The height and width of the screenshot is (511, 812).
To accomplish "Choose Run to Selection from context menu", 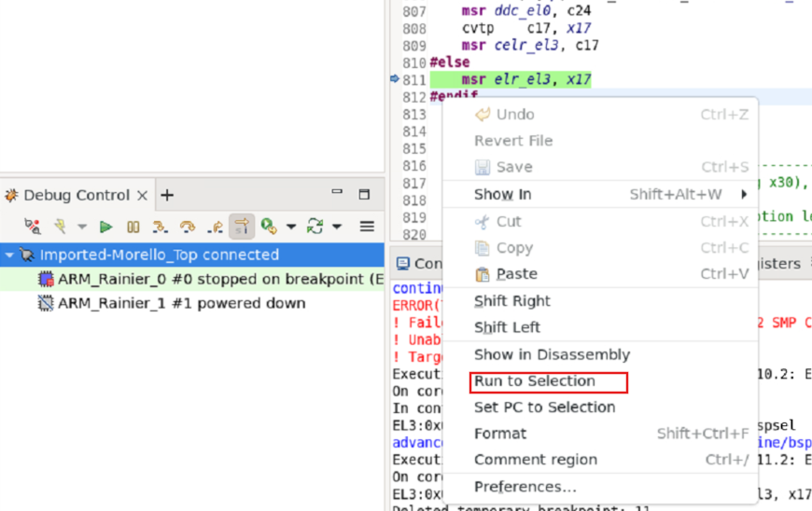I will (x=534, y=380).
